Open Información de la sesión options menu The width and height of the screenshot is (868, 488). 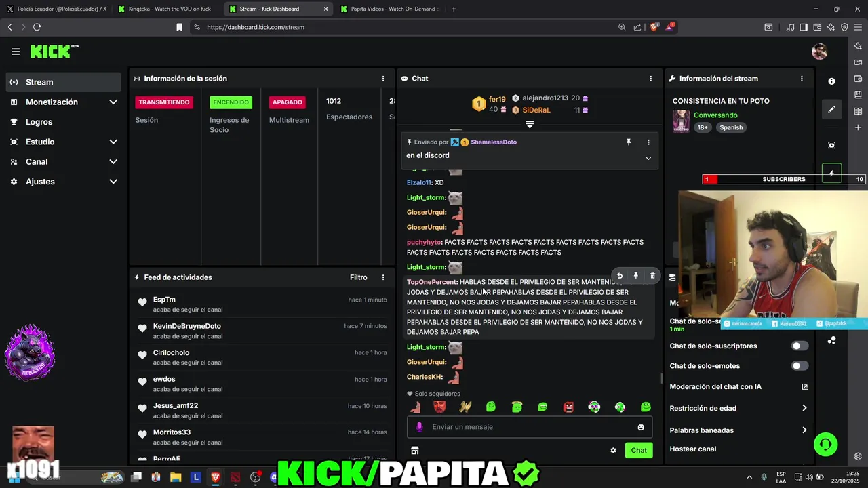(383, 79)
